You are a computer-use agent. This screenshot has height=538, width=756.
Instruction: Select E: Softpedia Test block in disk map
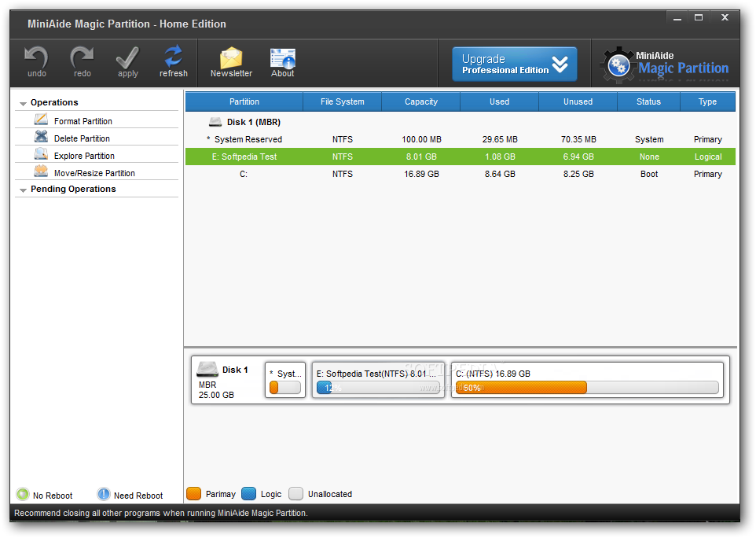379,380
